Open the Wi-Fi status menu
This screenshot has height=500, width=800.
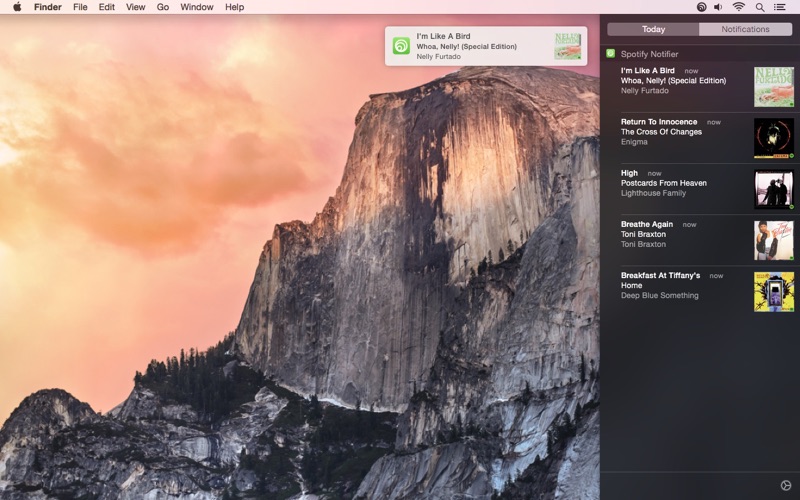(738, 7)
